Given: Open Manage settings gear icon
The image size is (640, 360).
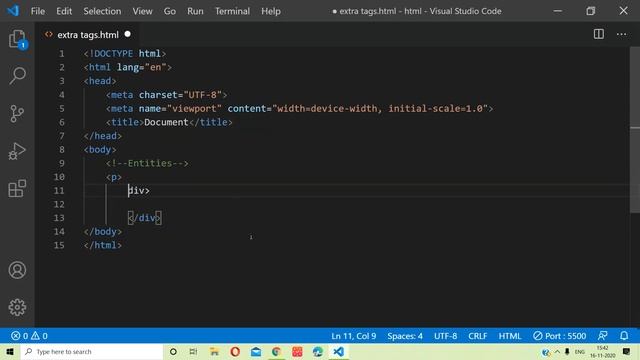Looking at the screenshot, I should point(17,307).
